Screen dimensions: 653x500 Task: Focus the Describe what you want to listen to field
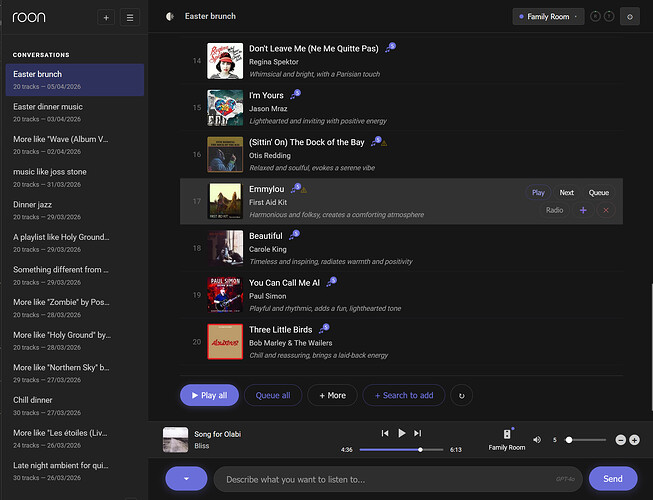398,479
